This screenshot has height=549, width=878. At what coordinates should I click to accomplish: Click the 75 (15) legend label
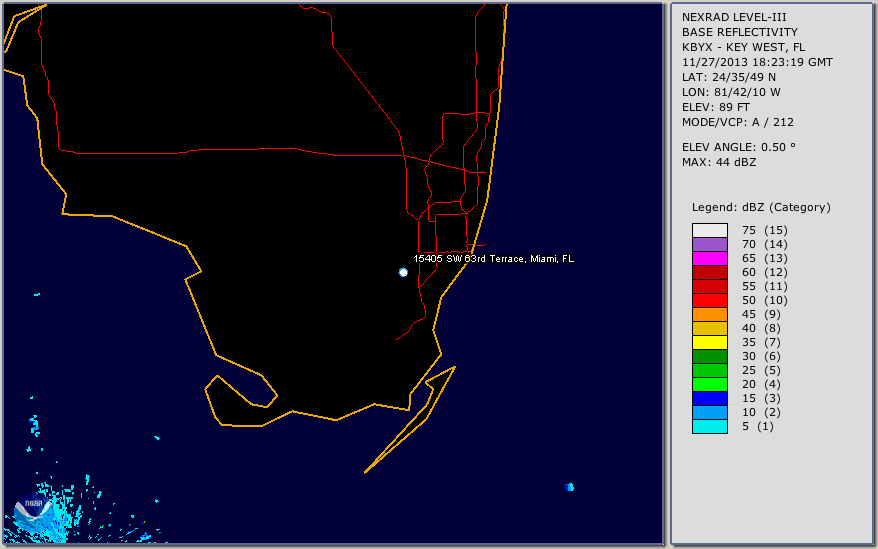coord(765,230)
